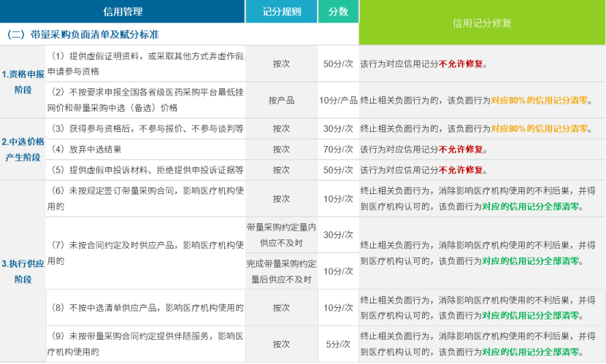Click 不允许修复 text in 放弃中选结果 row
Screen dimensions: 606x364
click(x=461, y=150)
